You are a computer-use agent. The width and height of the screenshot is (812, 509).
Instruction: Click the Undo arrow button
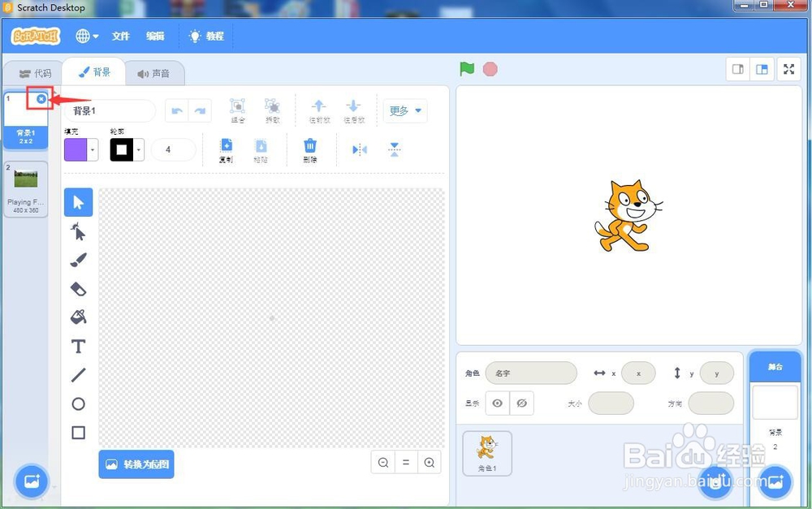tap(177, 110)
